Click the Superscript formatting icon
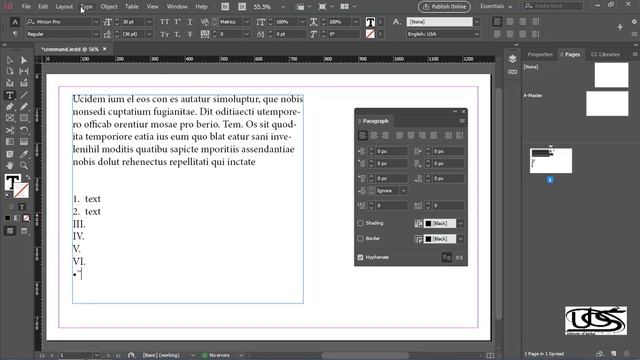Viewport: 640px width, 360px height. click(178, 22)
